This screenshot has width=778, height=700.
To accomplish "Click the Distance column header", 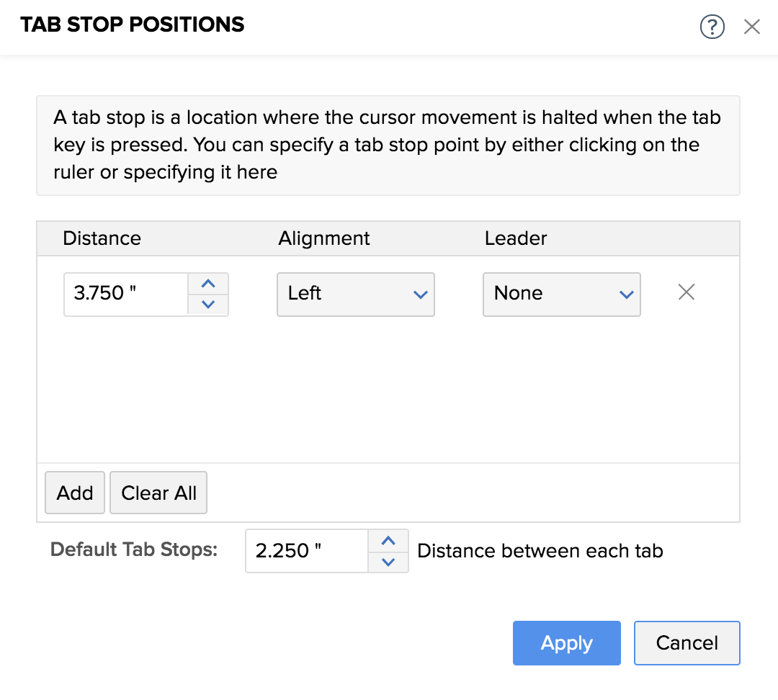I will tap(102, 238).
